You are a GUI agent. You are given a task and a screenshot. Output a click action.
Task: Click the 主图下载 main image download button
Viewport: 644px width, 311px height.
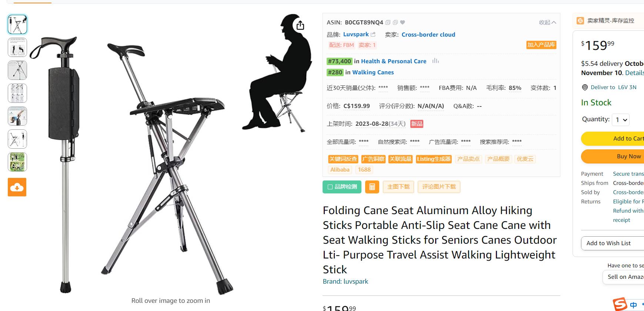point(398,187)
